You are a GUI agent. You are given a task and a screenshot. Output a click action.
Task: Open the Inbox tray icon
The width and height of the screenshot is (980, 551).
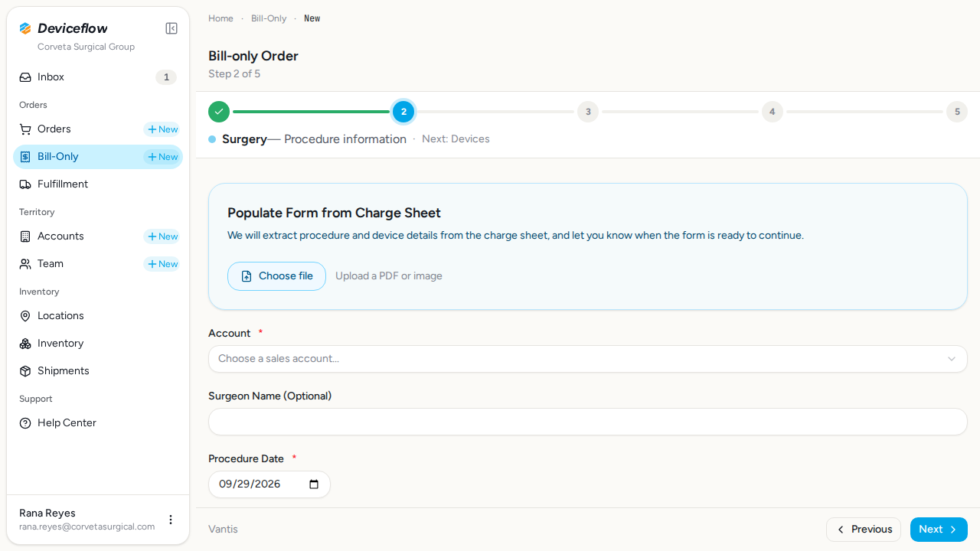[25, 77]
